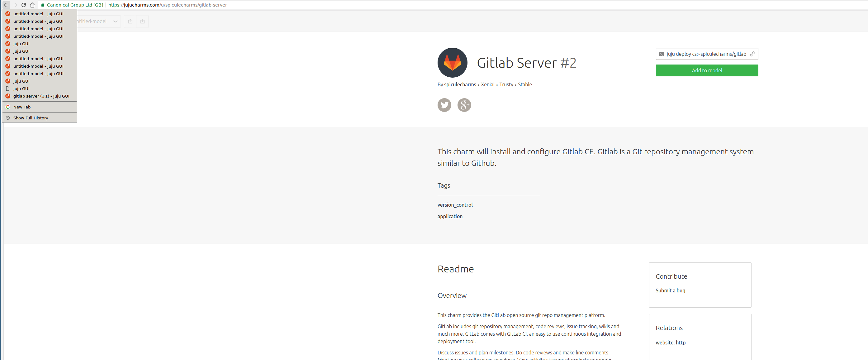The image size is (868, 360).
Task: Copy deploy command using link icon
Action: pos(752,54)
